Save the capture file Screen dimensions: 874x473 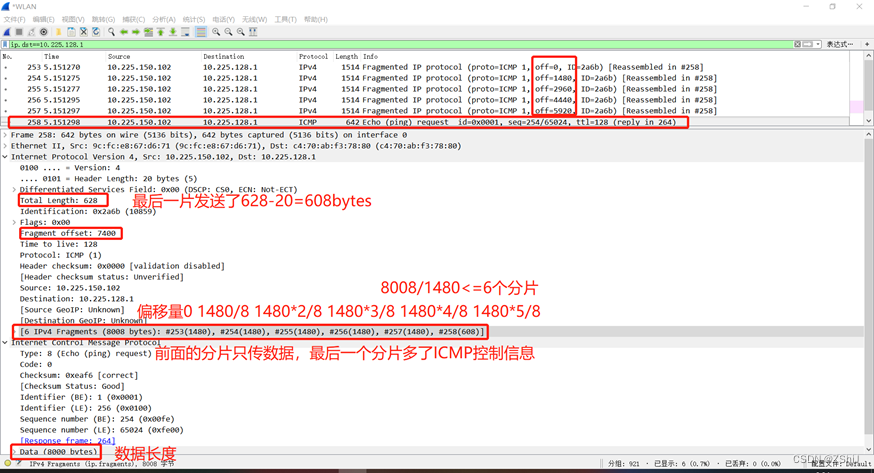[71, 32]
